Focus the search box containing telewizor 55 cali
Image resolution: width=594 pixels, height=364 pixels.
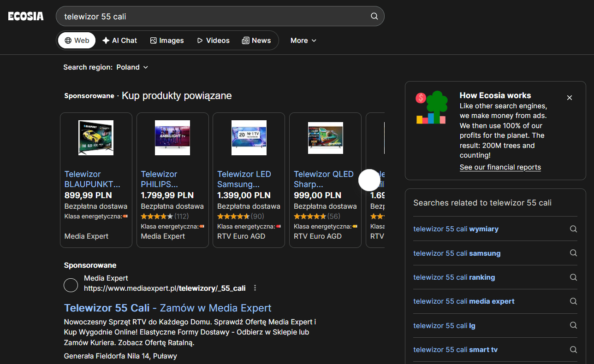[220, 16]
